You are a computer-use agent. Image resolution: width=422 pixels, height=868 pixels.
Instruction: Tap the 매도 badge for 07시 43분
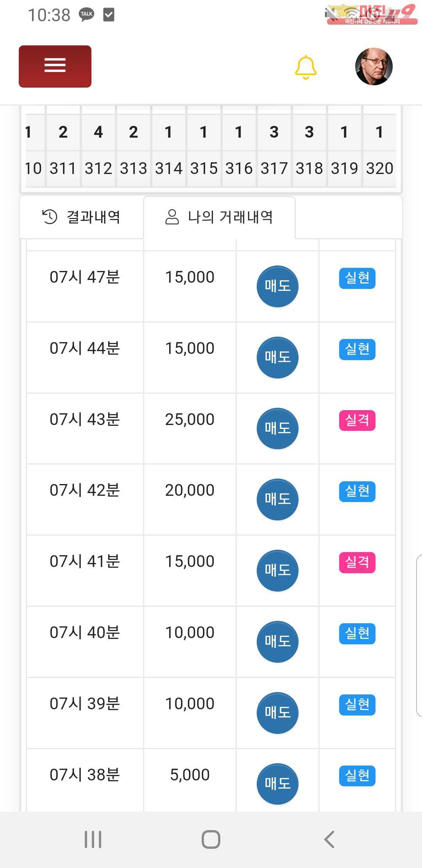click(277, 429)
